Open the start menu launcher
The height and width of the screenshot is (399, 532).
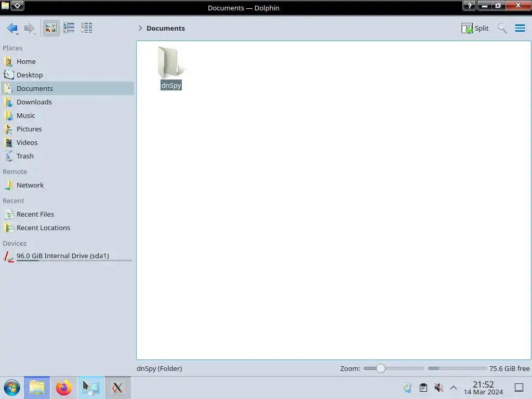pyautogui.click(x=12, y=388)
